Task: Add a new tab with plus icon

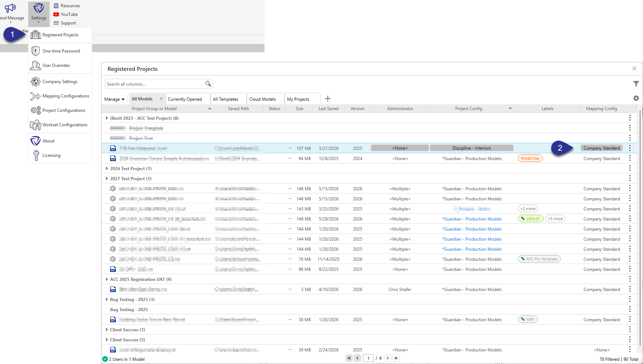Action: [328, 99]
